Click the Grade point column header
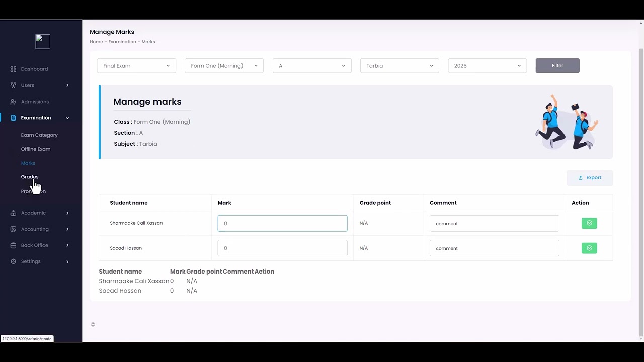Image resolution: width=644 pixels, height=362 pixels. (x=375, y=203)
